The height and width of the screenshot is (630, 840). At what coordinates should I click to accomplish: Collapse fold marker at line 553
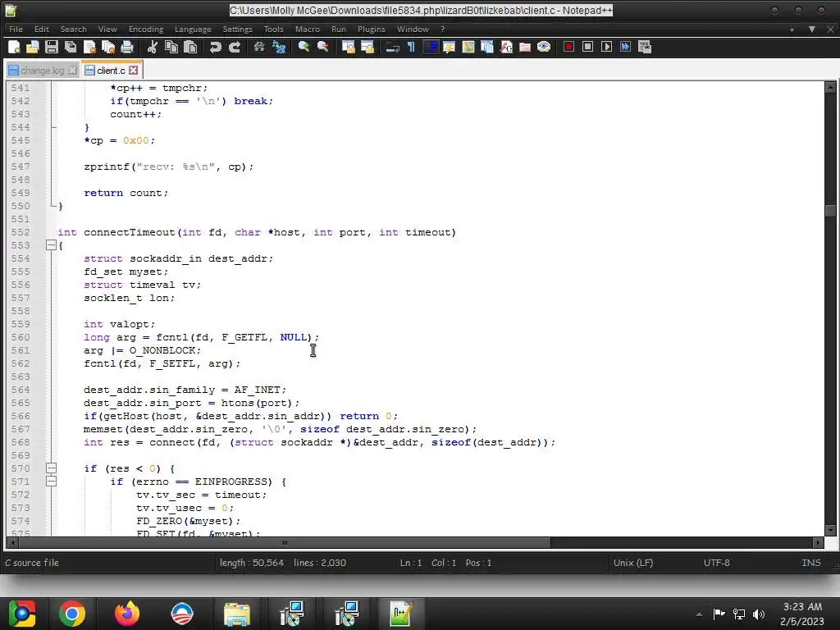pyautogui.click(x=51, y=245)
